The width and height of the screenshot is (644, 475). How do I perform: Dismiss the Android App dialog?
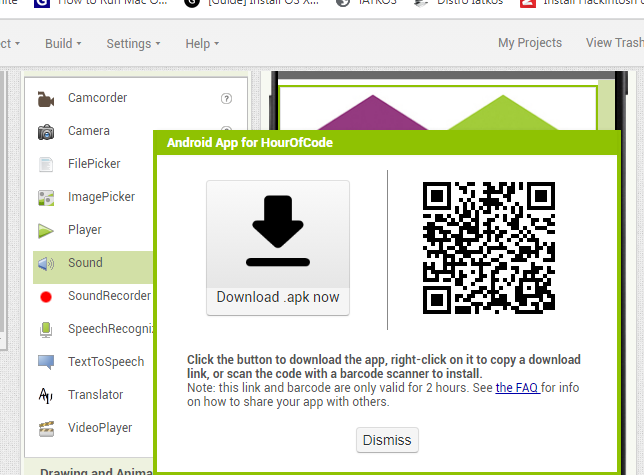[x=387, y=440]
